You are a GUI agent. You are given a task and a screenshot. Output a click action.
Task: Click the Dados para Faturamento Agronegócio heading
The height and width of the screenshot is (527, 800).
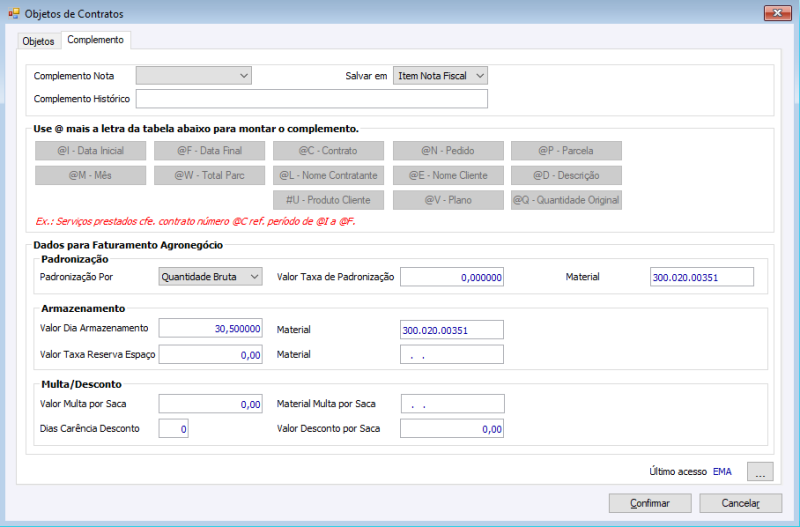(x=128, y=245)
